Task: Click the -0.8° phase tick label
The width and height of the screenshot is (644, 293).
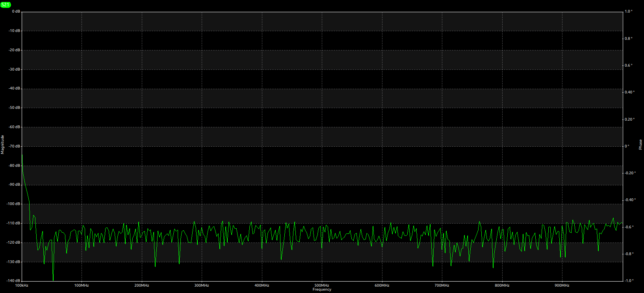Action: [x=629, y=254]
